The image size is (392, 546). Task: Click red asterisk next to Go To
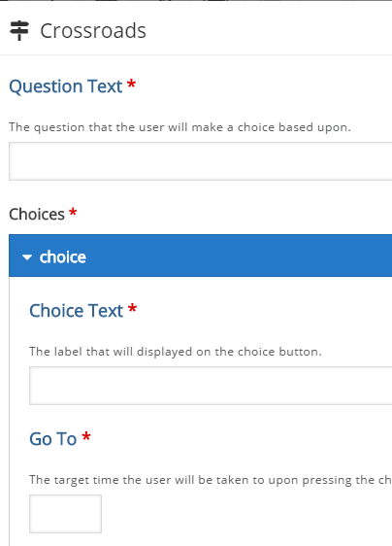coord(86,436)
